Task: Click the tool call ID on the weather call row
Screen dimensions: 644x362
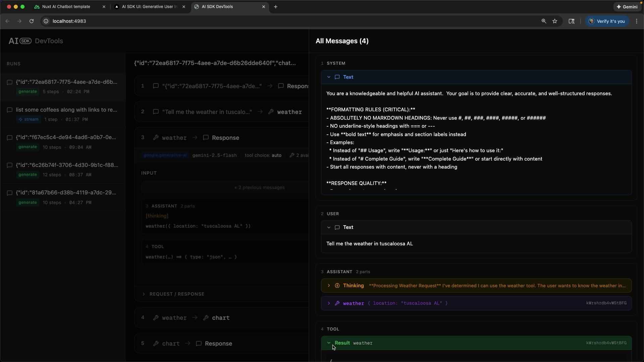Action: 606,303
